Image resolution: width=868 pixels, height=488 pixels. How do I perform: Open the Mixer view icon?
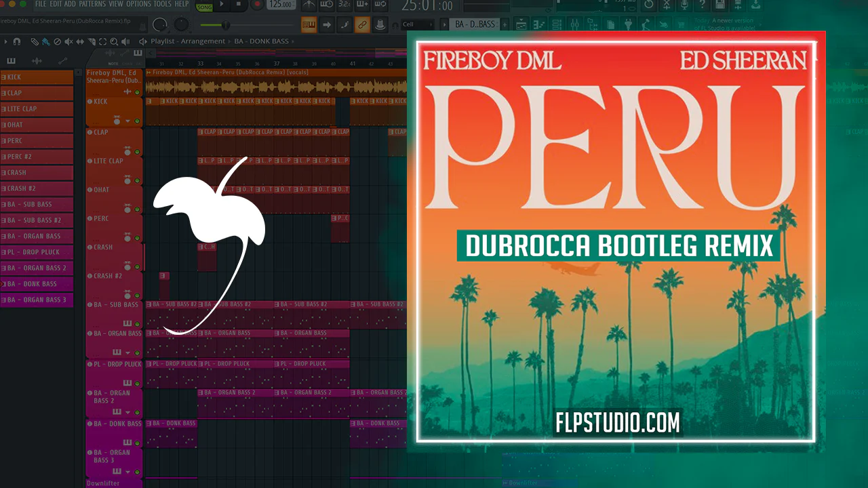(576, 25)
